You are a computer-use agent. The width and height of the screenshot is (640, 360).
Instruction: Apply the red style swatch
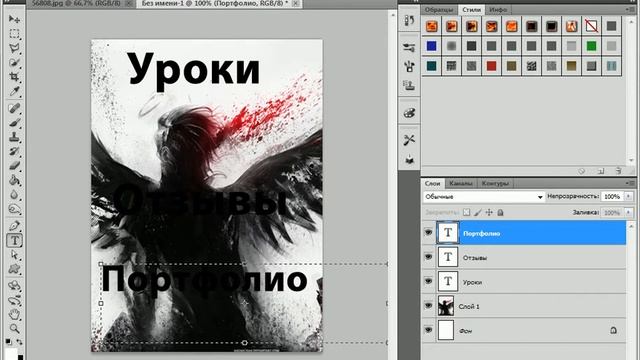point(491,66)
